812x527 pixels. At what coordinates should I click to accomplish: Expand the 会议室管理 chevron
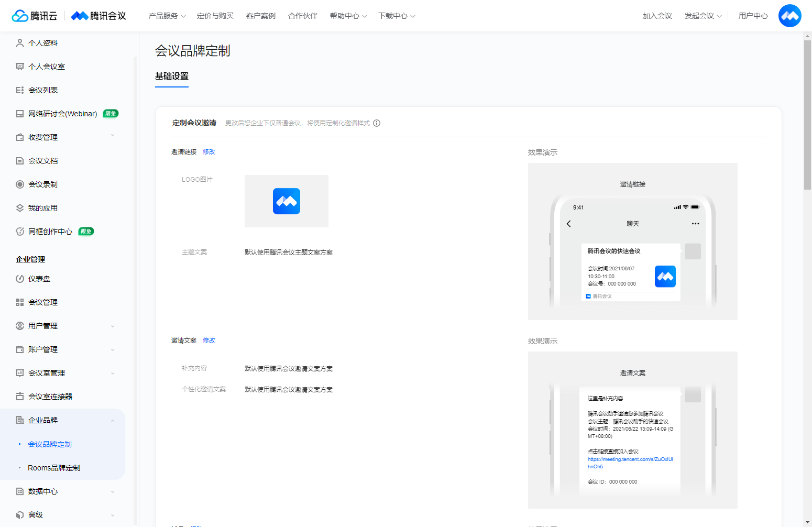point(113,374)
